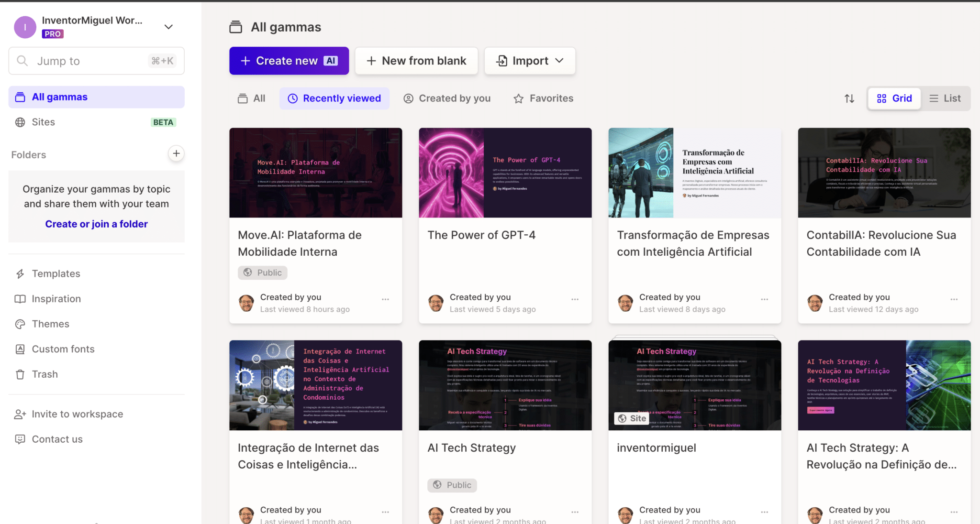The image size is (980, 524).
Task: Click author avatar on Move.AI card
Action: tap(246, 303)
